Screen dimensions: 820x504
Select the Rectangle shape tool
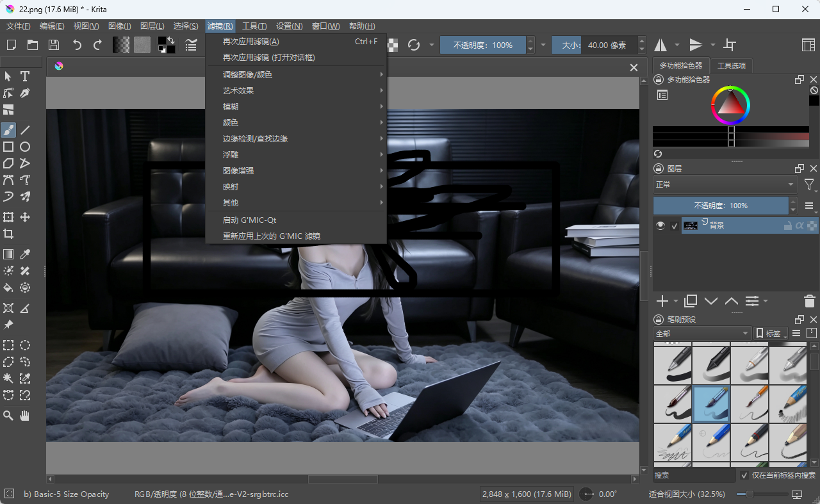[x=8, y=147]
